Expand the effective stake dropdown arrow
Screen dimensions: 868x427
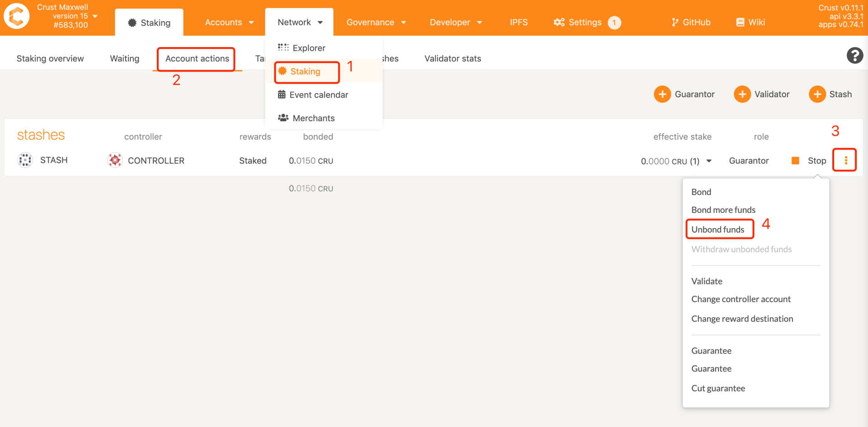[x=709, y=161]
